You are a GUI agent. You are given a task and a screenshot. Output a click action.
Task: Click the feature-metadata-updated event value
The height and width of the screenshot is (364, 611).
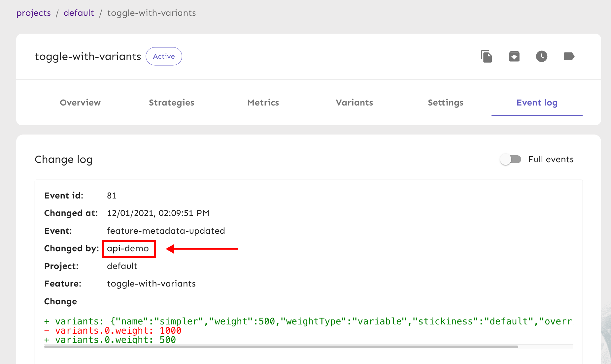(166, 231)
